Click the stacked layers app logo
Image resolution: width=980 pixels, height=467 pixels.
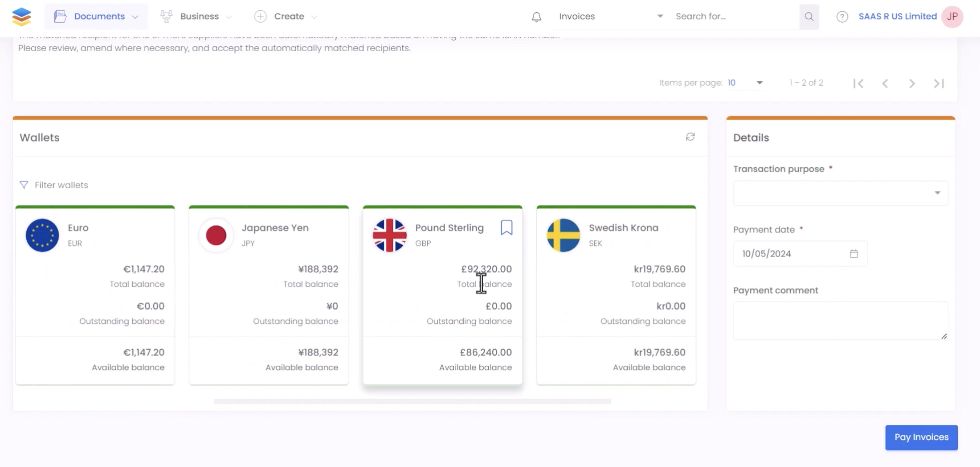21,16
